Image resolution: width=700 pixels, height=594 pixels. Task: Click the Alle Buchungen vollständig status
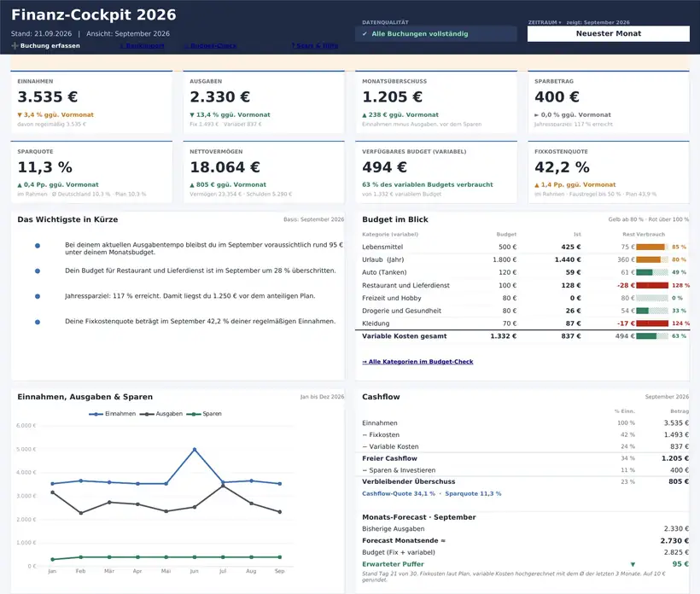tap(420, 34)
